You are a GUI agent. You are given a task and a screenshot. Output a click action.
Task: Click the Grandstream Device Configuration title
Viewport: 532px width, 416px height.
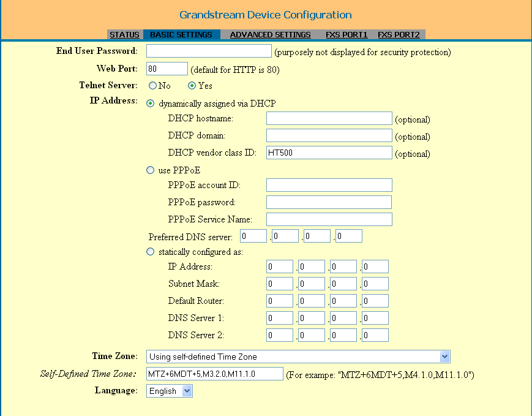(x=266, y=15)
